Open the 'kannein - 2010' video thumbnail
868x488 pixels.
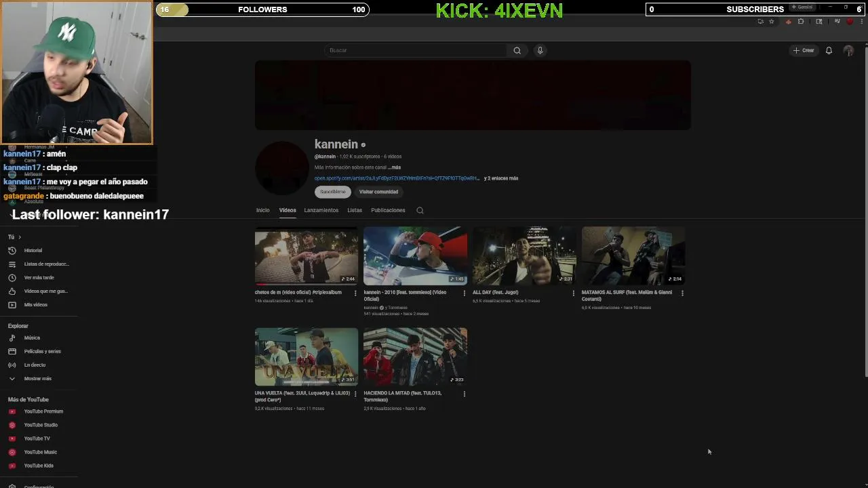(x=415, y=256)
